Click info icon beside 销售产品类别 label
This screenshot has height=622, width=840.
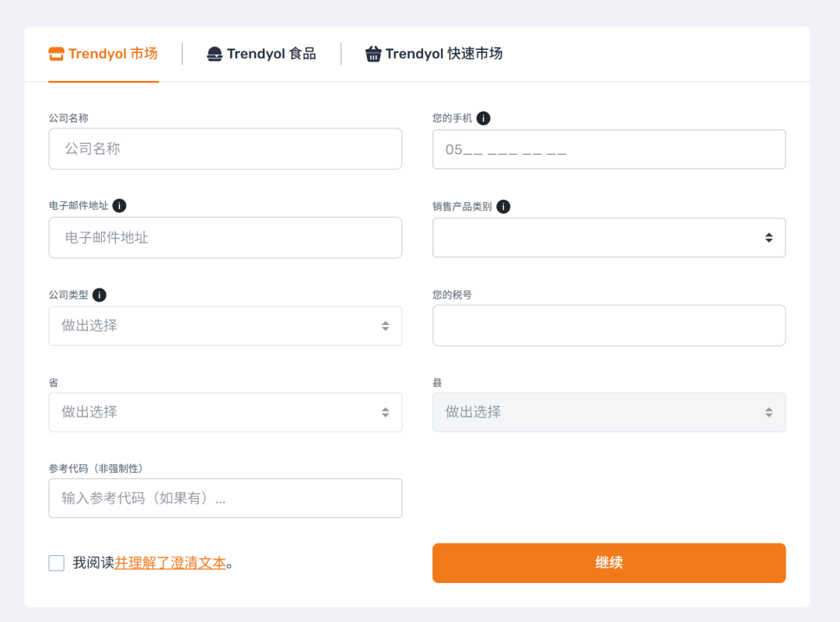(x=503, y=207)
